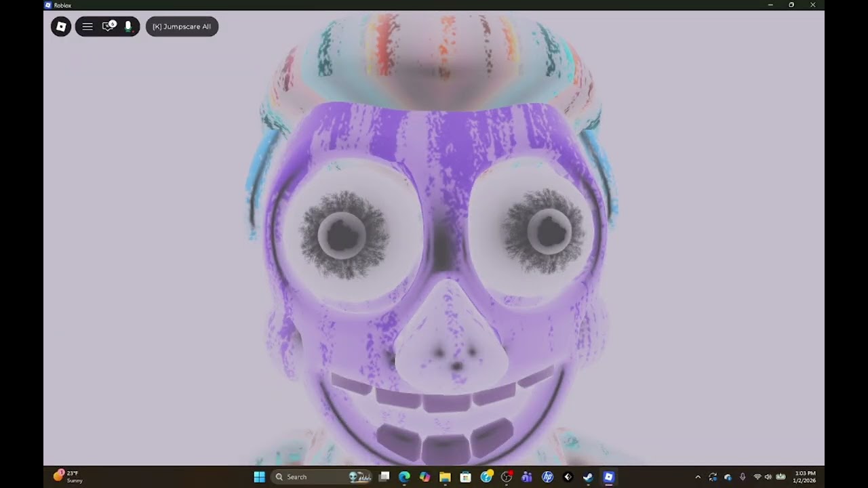Open Wi-Fi network settings in tray
This screenshot has height=488, width=868.
757,477
